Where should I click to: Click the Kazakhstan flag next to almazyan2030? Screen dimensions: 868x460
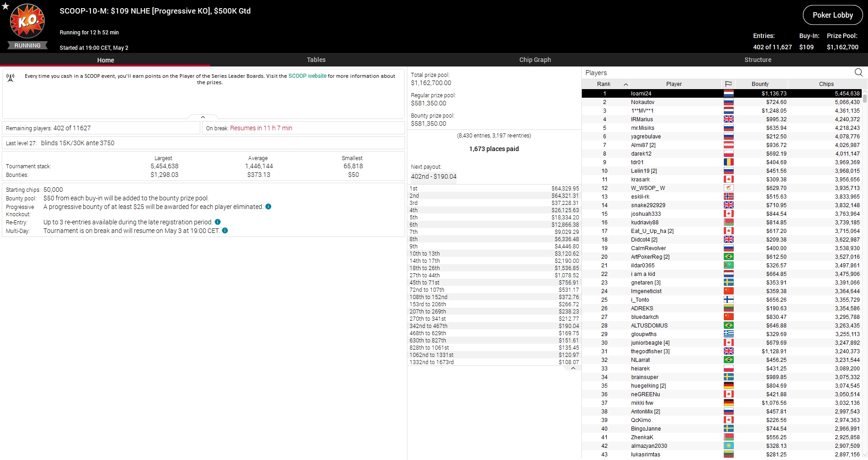pyautogui.click(x=728, y=446)
